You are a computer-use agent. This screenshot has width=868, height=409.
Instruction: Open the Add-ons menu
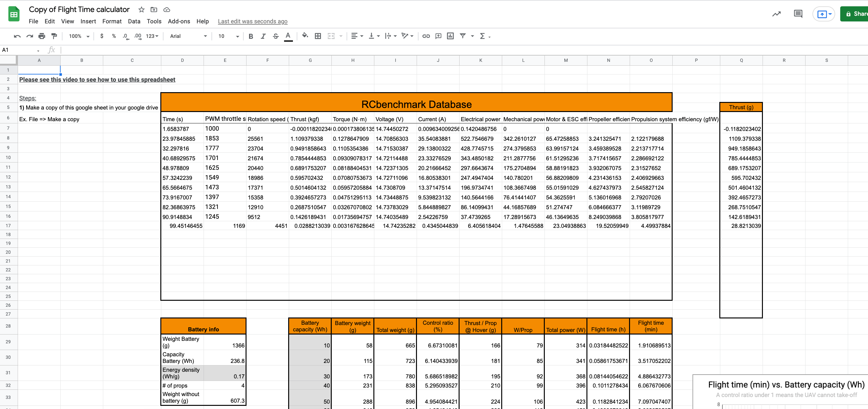click(x=179, y=21)
